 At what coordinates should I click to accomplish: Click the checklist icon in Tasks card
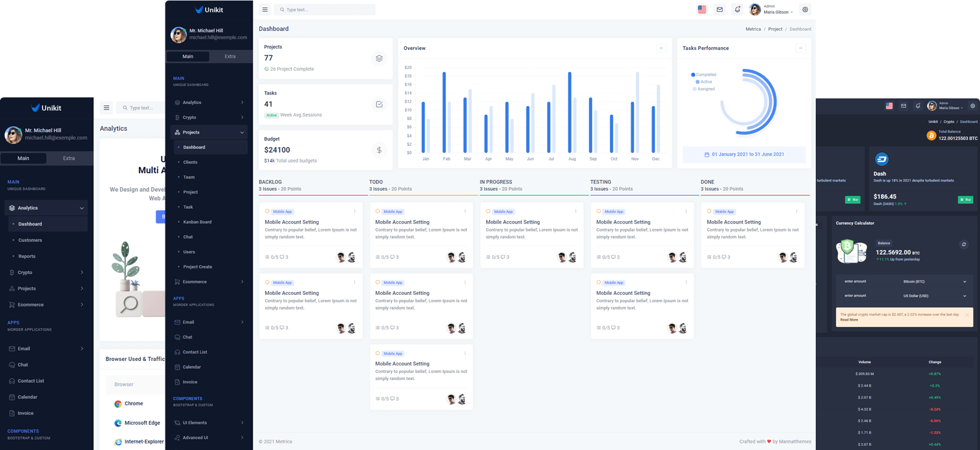pos(379,104)
